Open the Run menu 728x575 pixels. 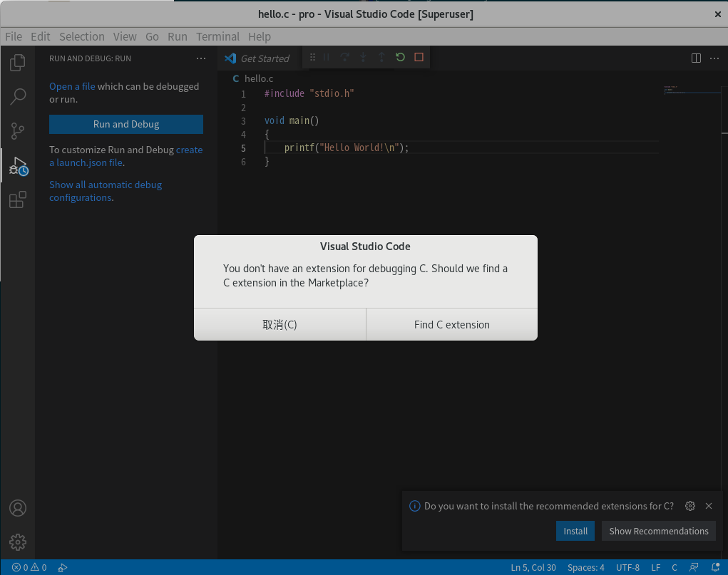coord(178,36)
